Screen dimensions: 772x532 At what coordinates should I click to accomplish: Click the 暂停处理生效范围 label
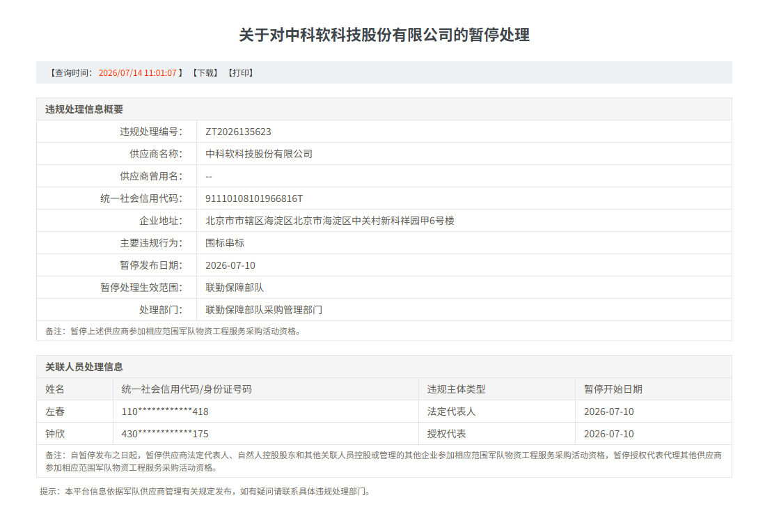(141, 287)
